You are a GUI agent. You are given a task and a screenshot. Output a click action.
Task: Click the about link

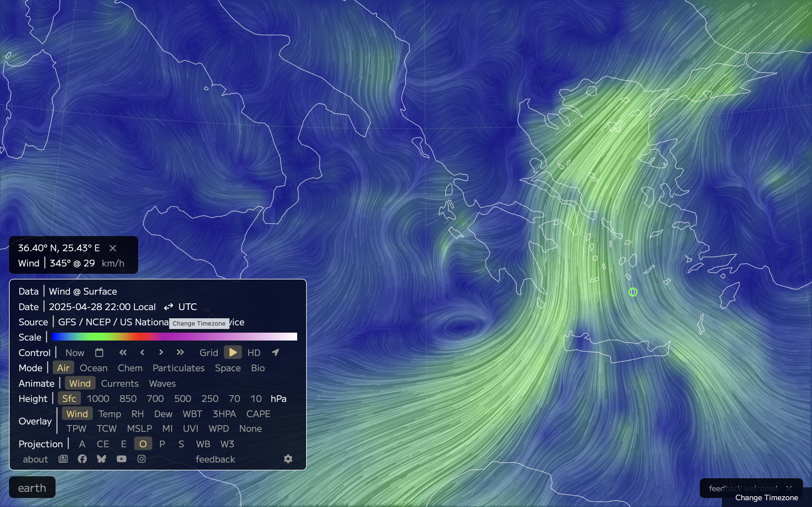pos(35,459)
